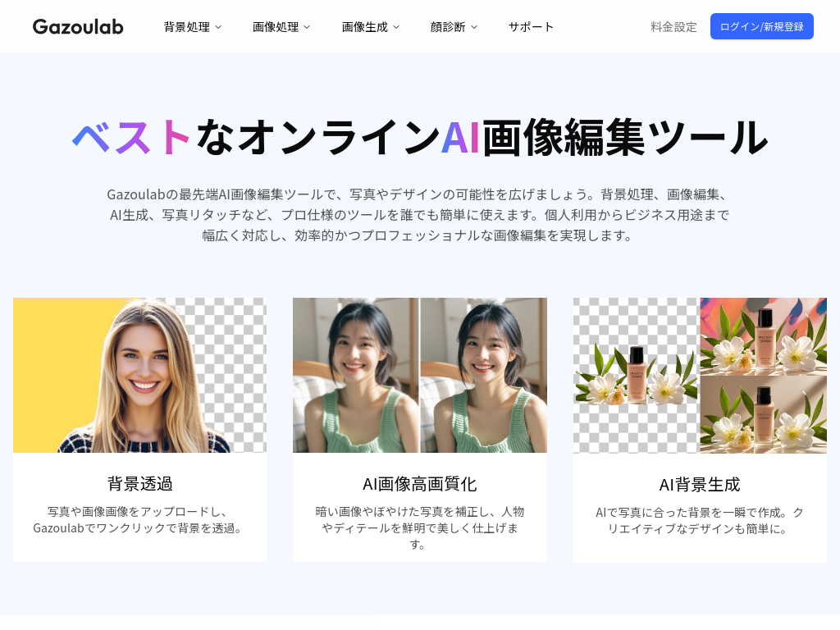Click the 背景透過 card title

click(139, 483)
